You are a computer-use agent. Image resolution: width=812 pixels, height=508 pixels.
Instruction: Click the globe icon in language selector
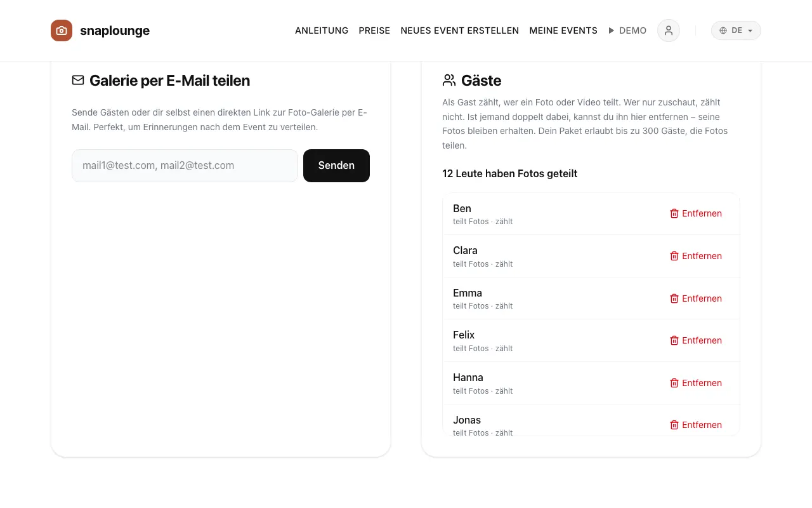pyautogui.click(x=723, y=30)
